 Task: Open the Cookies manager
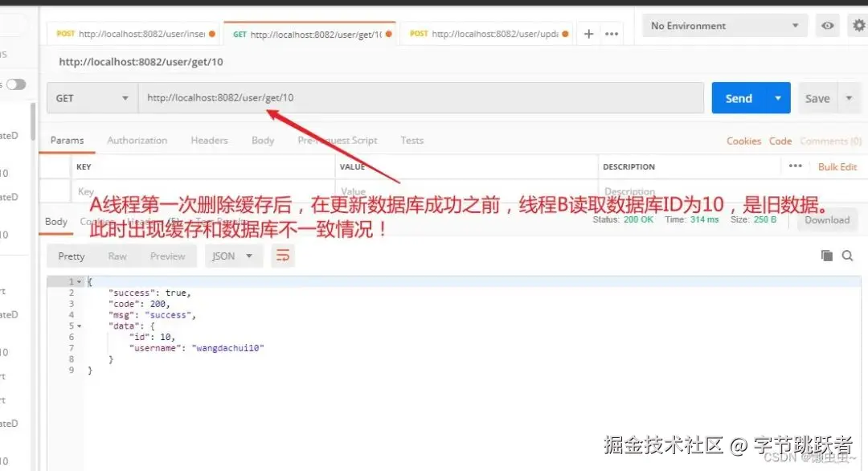[x=743, y=141]
